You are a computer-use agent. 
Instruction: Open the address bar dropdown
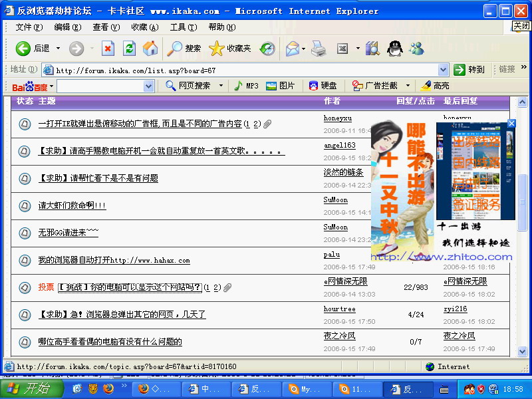coord(443,70)
